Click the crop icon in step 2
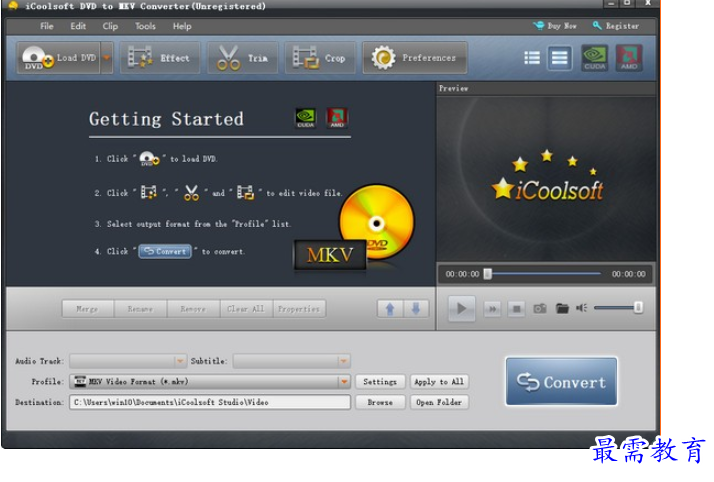Screen dimensions: 714x482 coord(245,193)
